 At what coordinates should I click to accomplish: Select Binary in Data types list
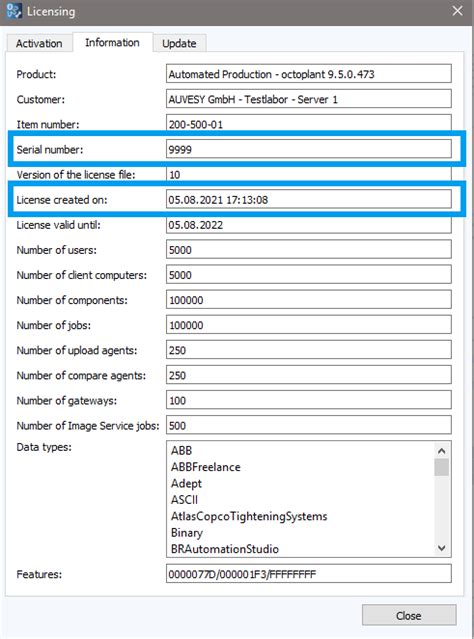coord(187,533)
